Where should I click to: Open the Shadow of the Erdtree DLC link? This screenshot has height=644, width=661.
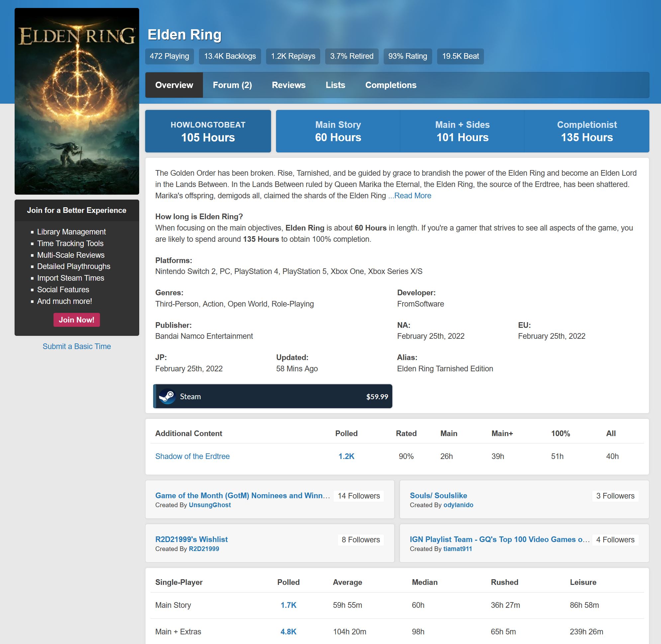(192, 456)
